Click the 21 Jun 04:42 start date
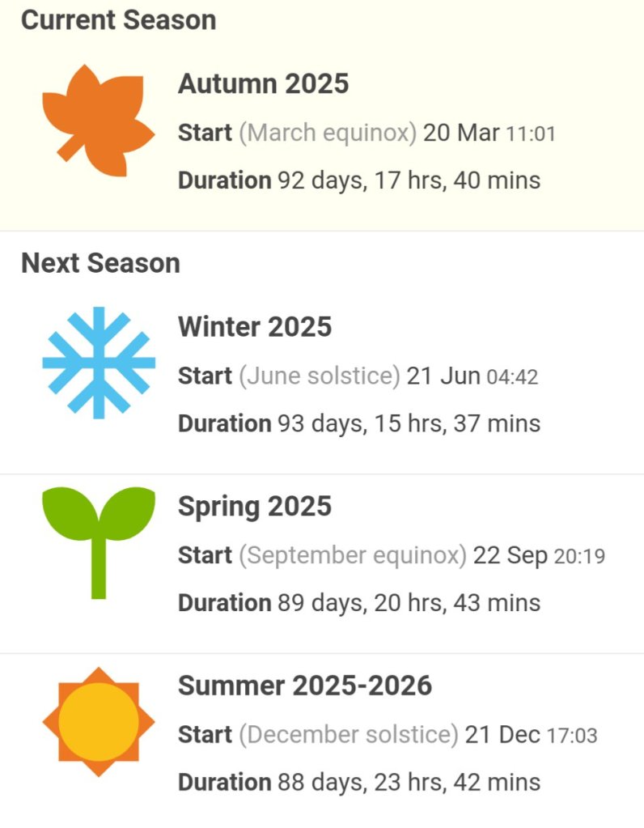 pos(472,376)
